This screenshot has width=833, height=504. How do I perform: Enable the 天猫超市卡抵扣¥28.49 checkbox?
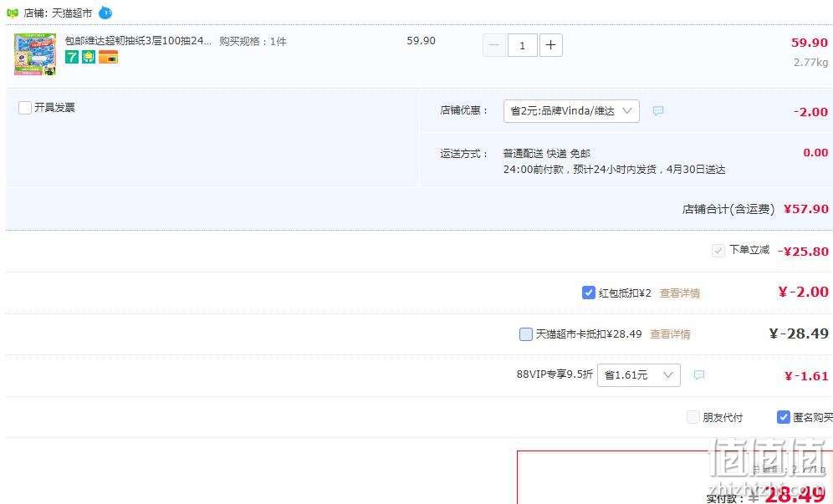coord(525,334)
